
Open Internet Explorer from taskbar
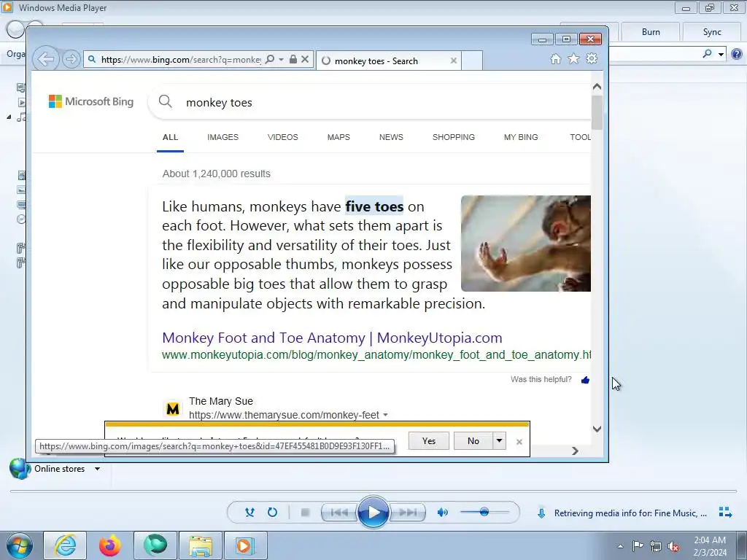65,545
